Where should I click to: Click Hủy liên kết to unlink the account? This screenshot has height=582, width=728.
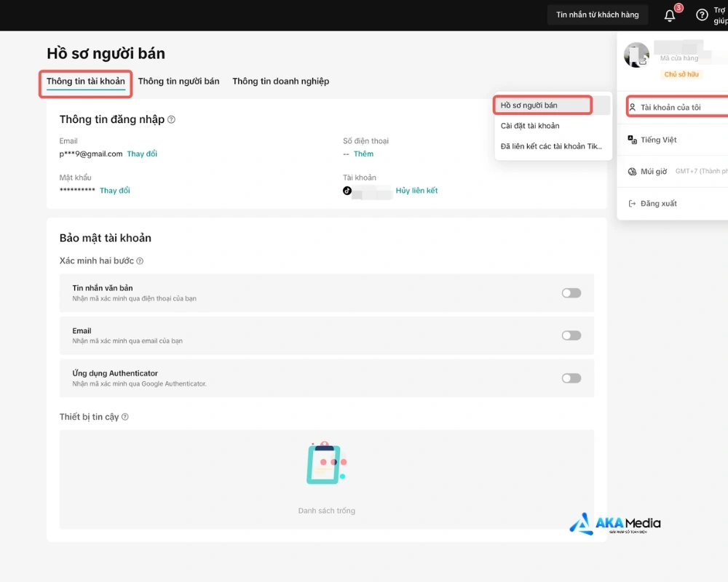416,191
